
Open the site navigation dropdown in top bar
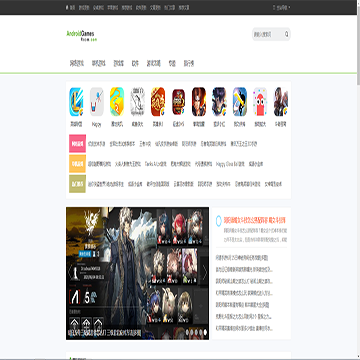click(282, 7)
